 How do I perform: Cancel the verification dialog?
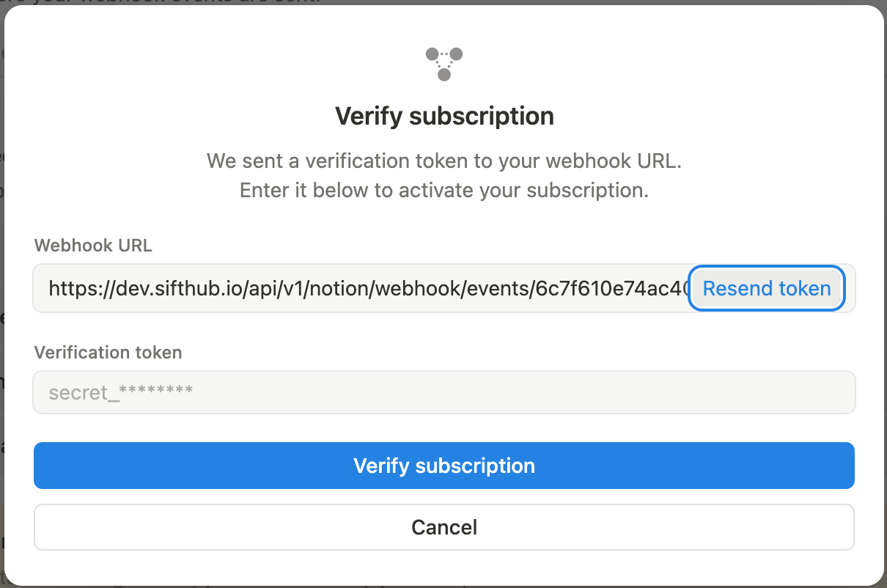444,526
